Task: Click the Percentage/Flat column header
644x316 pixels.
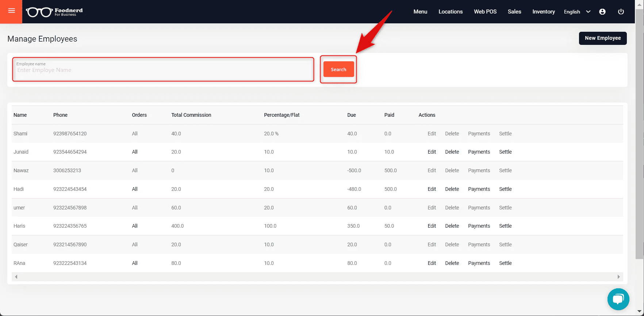Action: pos(281,115)
